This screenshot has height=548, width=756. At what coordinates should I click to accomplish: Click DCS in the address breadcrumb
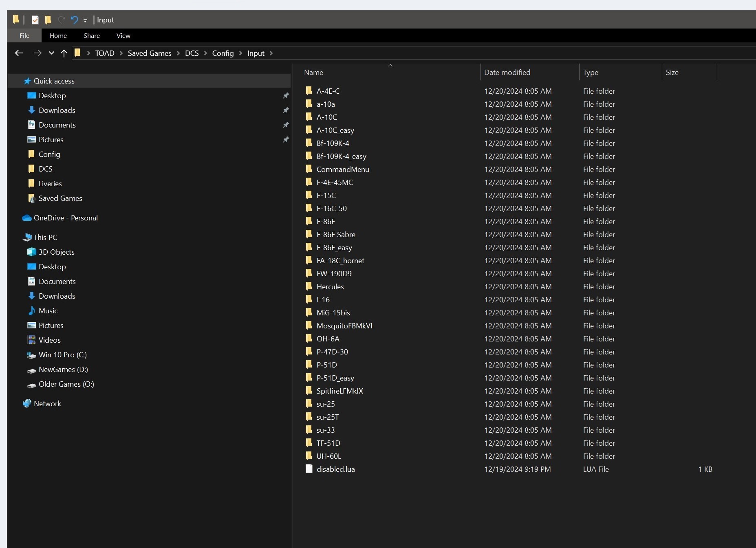click(192, 53)
